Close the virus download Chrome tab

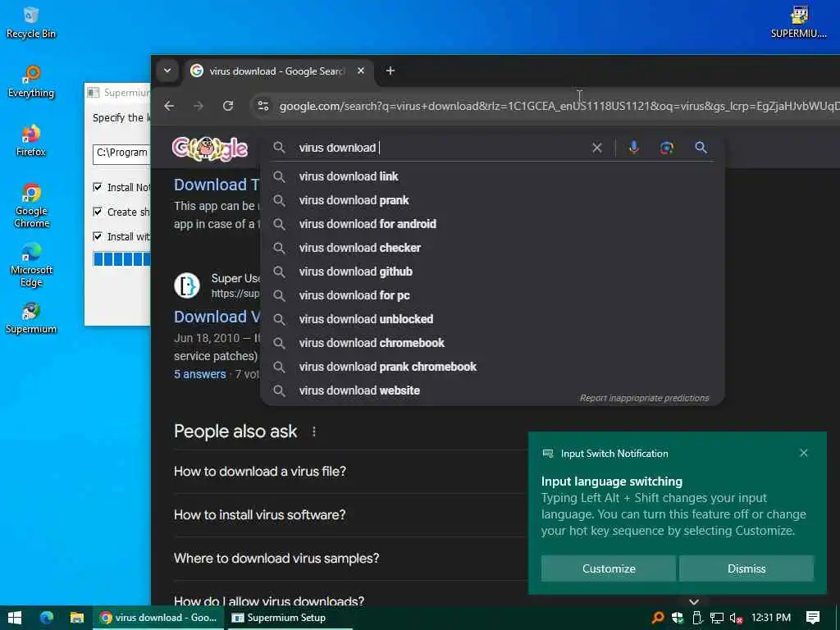(361, 71)
